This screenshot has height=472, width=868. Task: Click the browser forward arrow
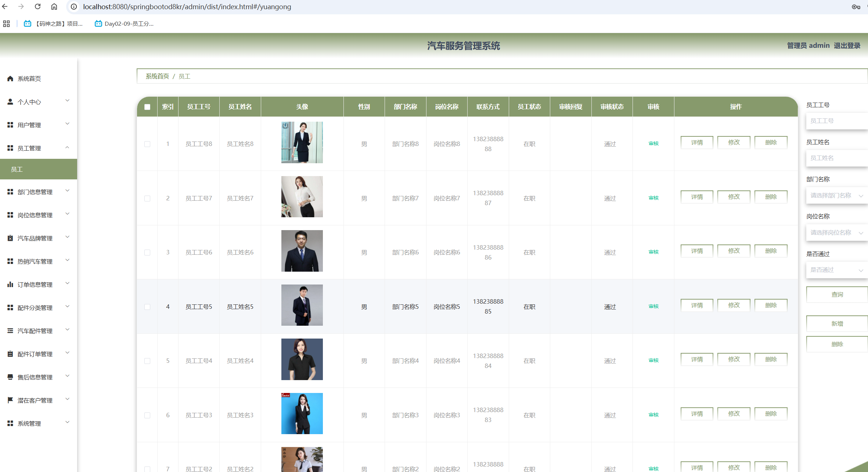coord(21,7)
